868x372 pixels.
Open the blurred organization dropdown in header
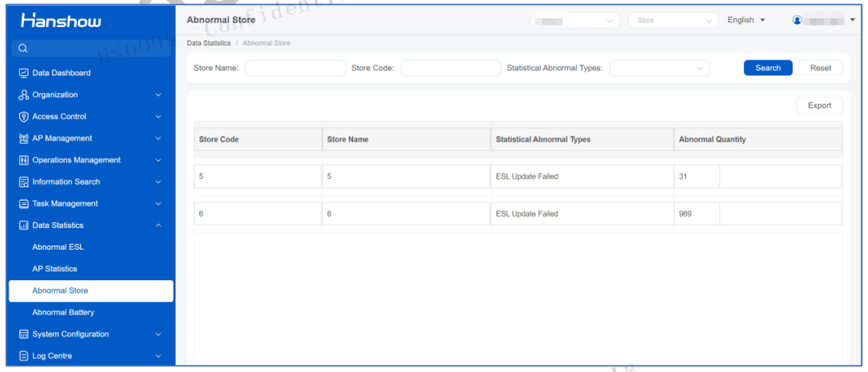575,21
